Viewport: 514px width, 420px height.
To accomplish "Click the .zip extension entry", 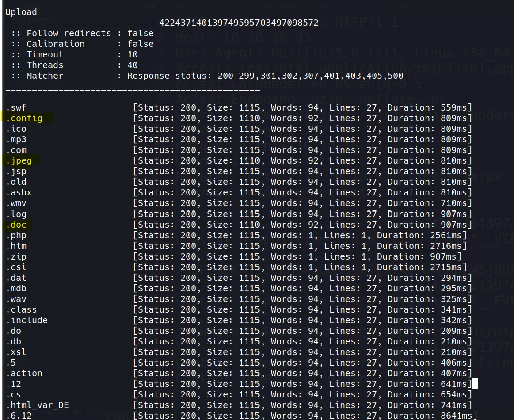I will pyautogui.click(x=16, y=256).
